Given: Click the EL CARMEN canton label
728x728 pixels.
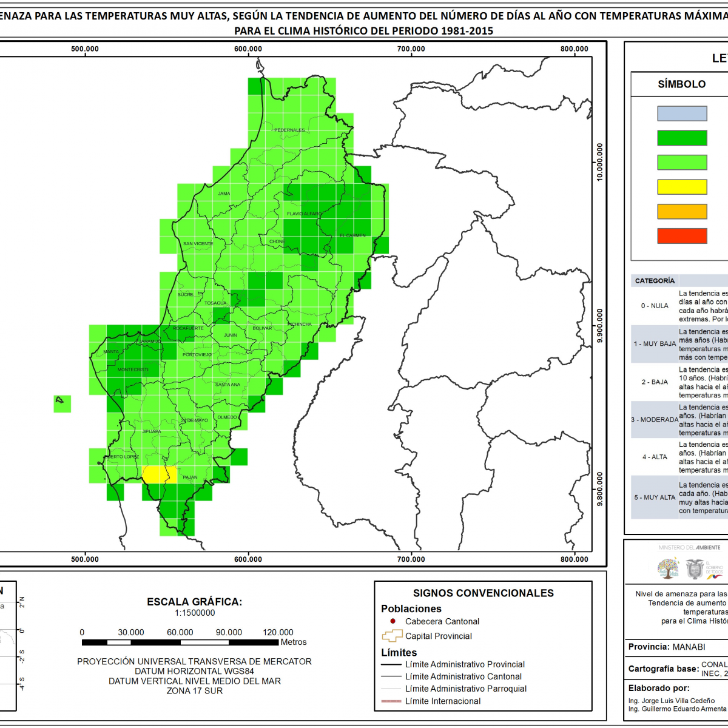Looking at the screenshot, I should (352, 235).
